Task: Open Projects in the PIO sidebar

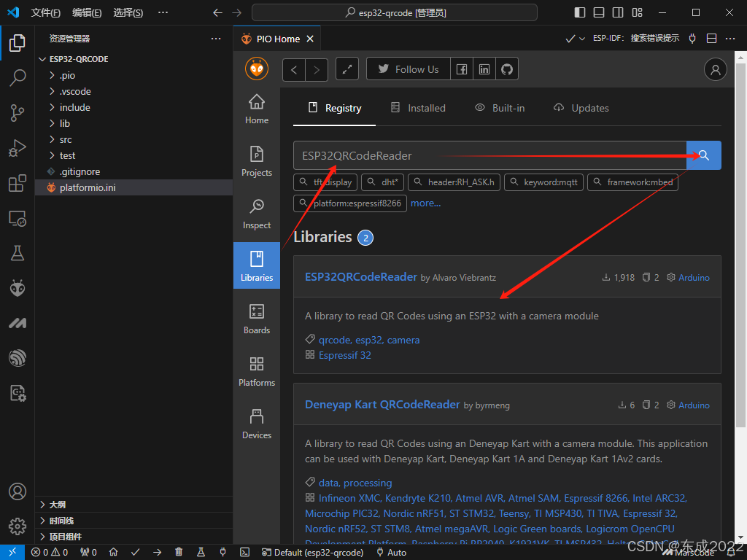Action: (x=257, y=161)
